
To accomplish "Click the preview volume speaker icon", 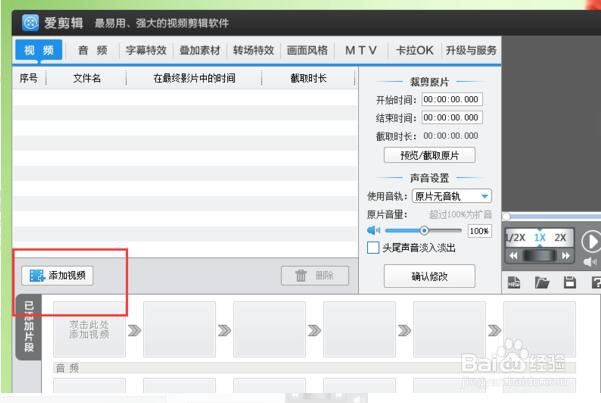I will [x=590, y=262].
